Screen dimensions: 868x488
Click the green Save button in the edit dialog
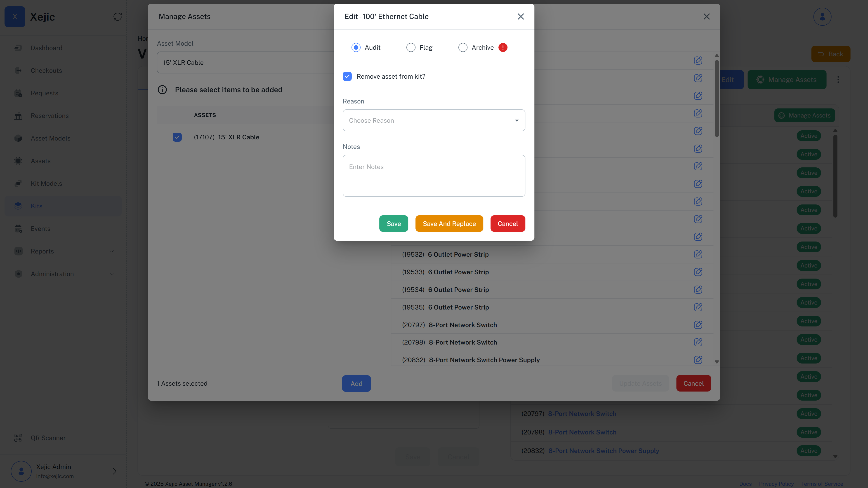point(394,224)
